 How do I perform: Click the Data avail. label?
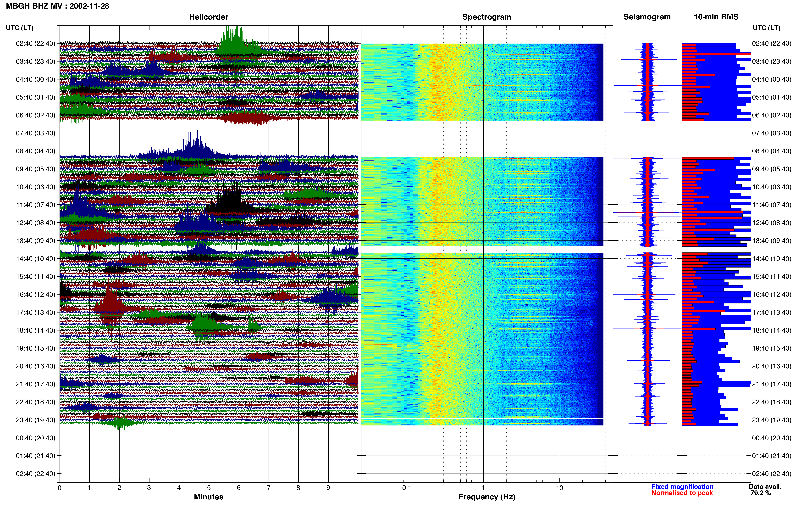[765, 486]
